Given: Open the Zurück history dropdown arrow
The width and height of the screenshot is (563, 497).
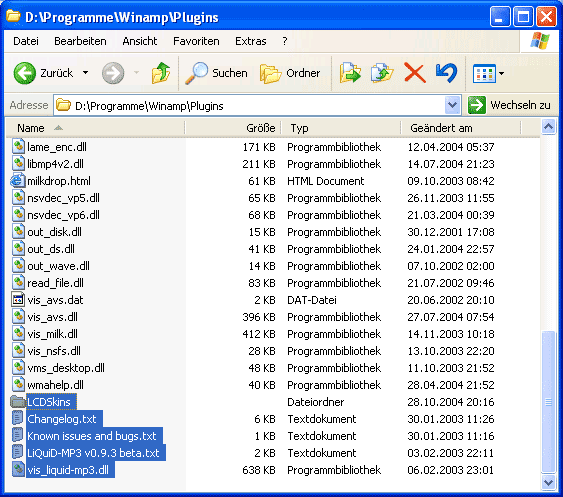Looking at the screenshot, I should (85, 73).
